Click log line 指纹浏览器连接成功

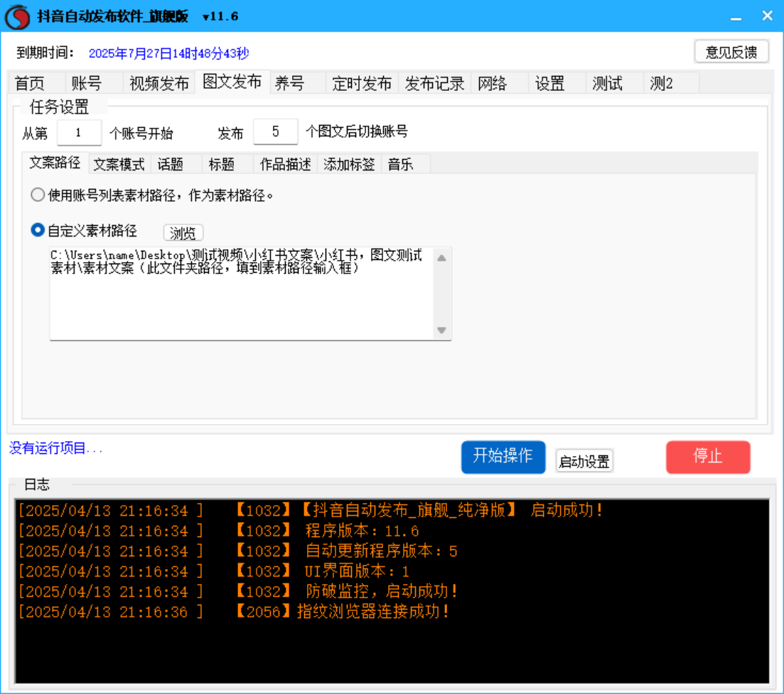(234, 612)
